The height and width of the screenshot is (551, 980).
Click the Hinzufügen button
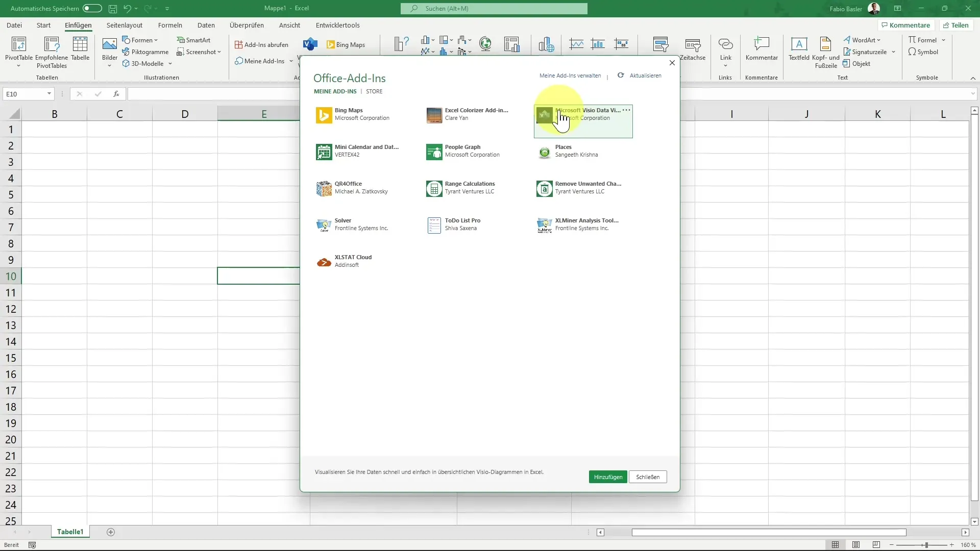click(608, 477)
